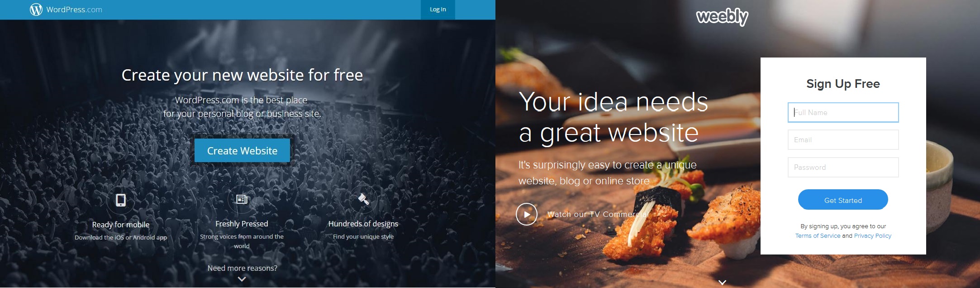Click the Weebly logo
Screen dimensions: 980x288
click(722, 17)
